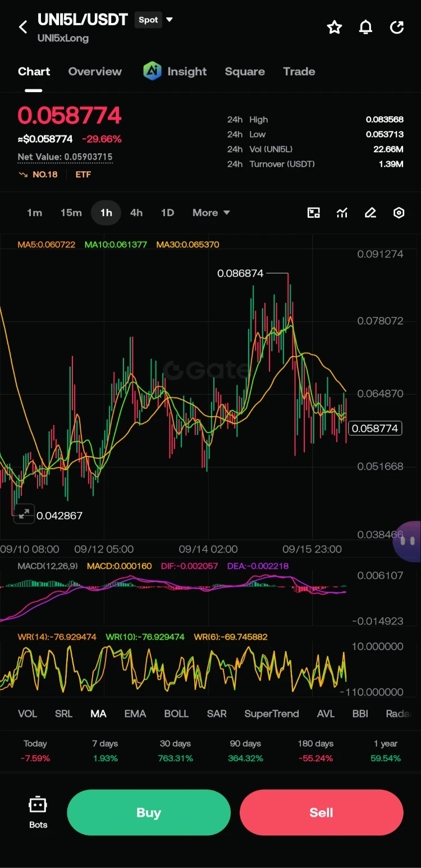Tap the chart high label 0.086874
This screenshot has width=421, height=868.
(240, 273)
